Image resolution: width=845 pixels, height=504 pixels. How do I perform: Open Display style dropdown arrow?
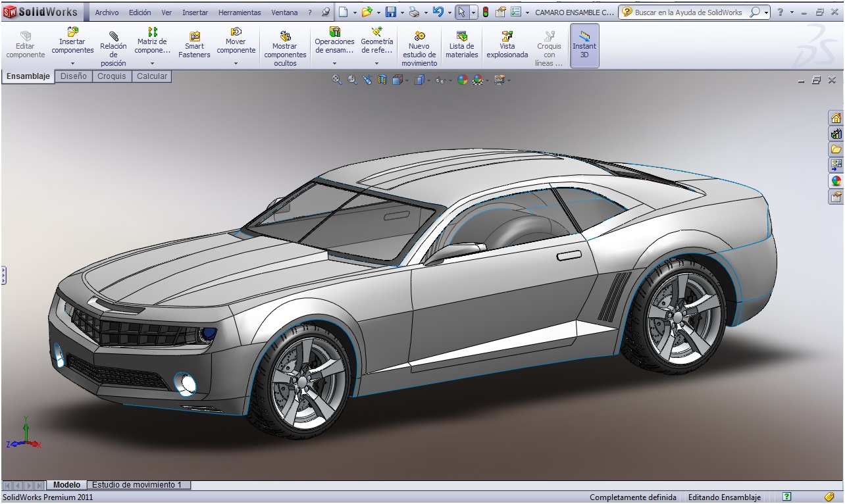(x=428, y=80)
